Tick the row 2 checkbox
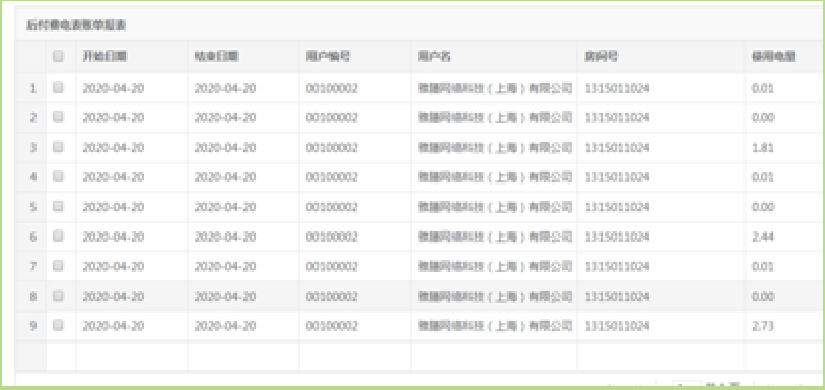This screenshot has width=825, height=390. pyautogui.click(x=58, y=117)
